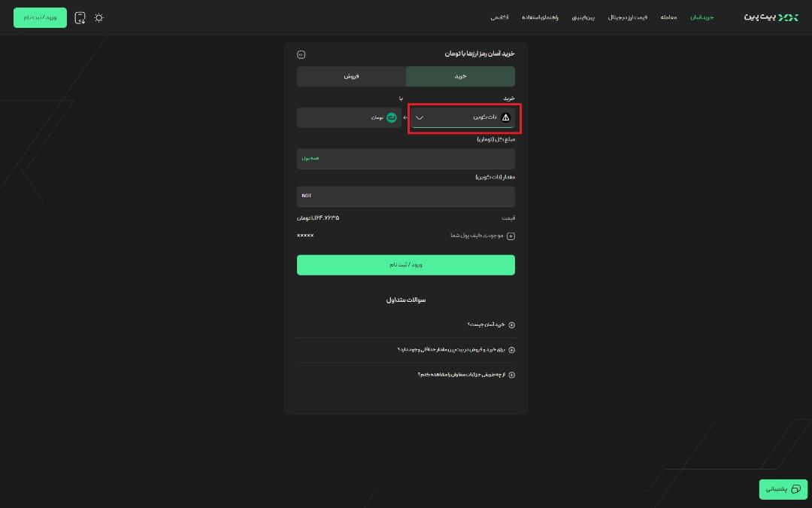Click the price value '1,164.7635 تومان'

(318, 218)
